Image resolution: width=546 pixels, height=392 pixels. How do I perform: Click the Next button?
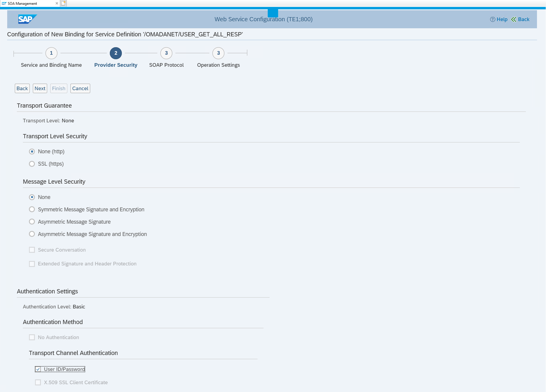pos(40,88)
